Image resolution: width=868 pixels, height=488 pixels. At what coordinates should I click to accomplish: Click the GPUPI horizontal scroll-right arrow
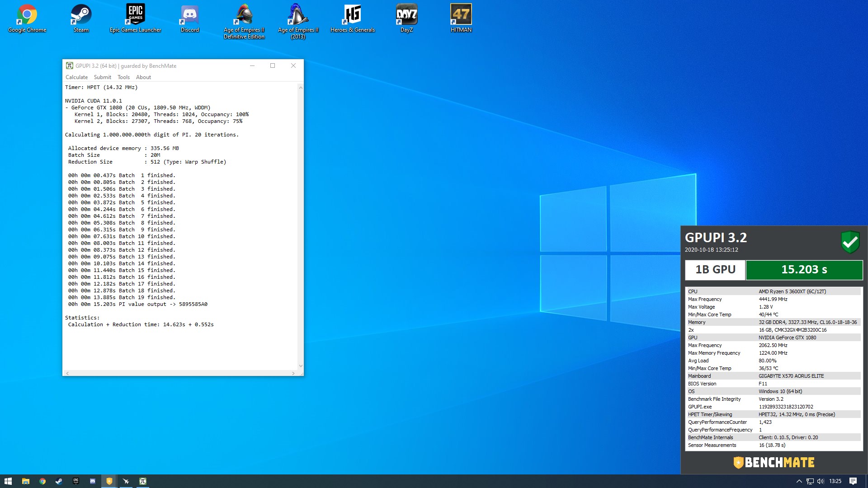pyautogui.click(x=293, y=373)
